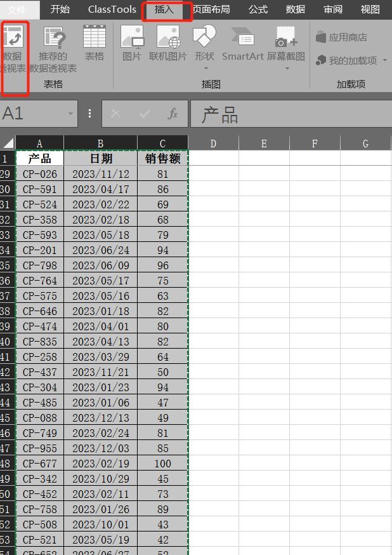Screen dimensions: 392x555
Task: Select column A header
Action: point(39,143)
